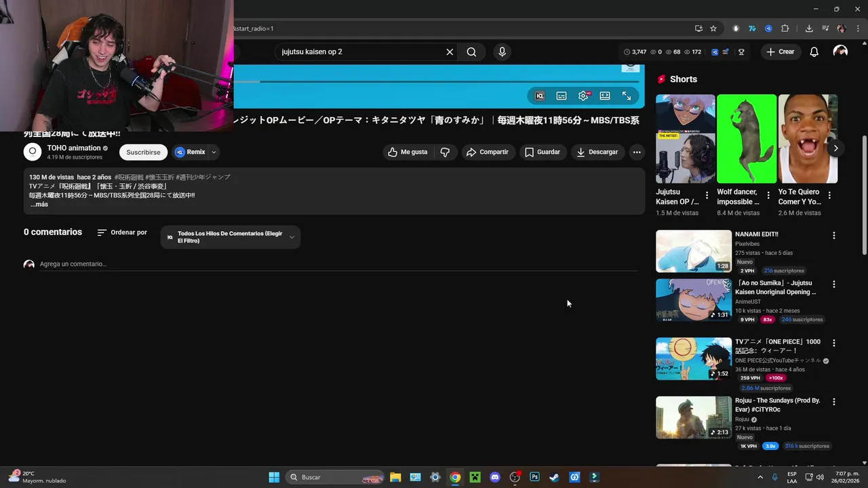Toggle subtitles in the video player
This screenshot has height=488, width=868.
(561, 96)
